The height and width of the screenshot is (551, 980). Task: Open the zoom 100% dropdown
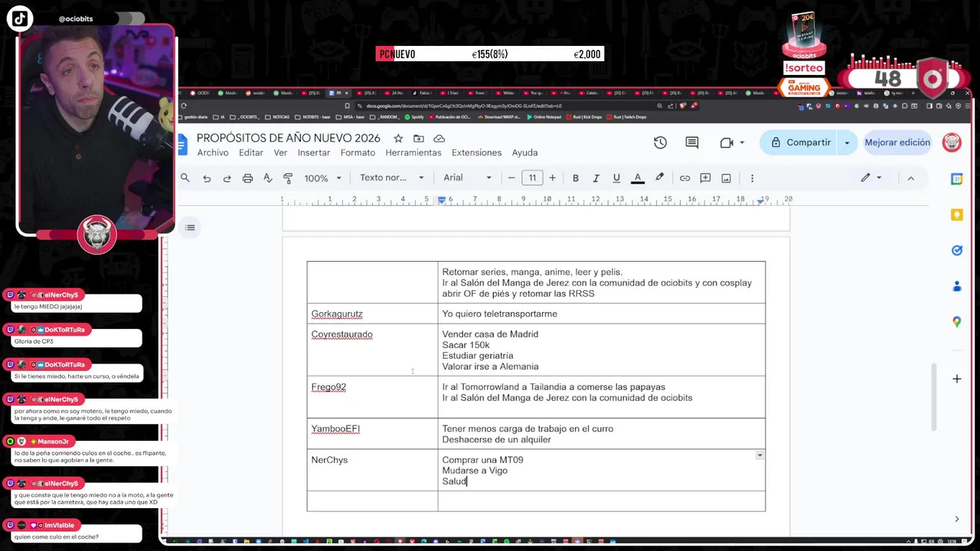323,178
